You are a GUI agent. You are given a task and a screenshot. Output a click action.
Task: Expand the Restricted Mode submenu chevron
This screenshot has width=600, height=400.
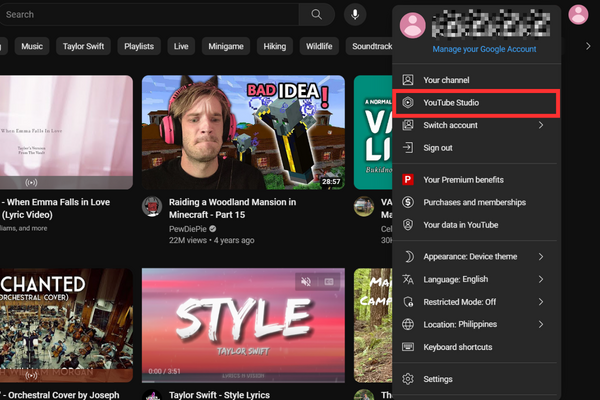pyautogui.click(x=541, y=302)
